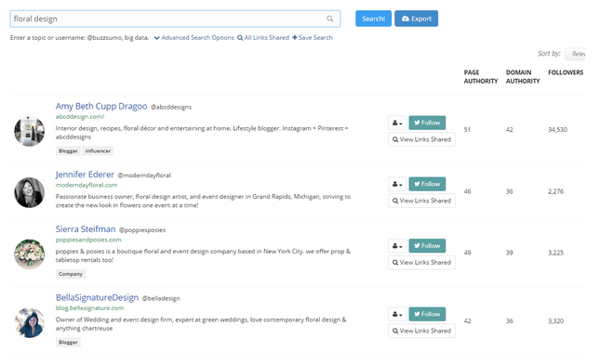The image size is (600, 364).
Task: Visit blog.bellasignature.com link
Action: coord(90,308)
